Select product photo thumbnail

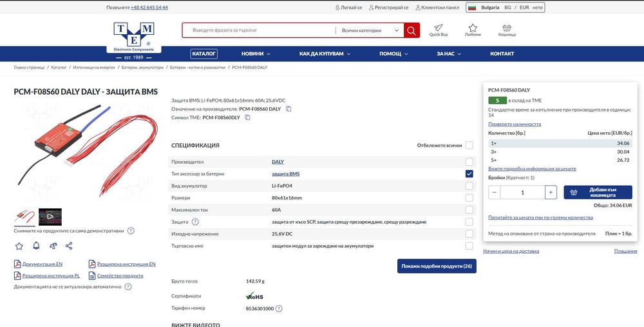[x=24, y=217]
